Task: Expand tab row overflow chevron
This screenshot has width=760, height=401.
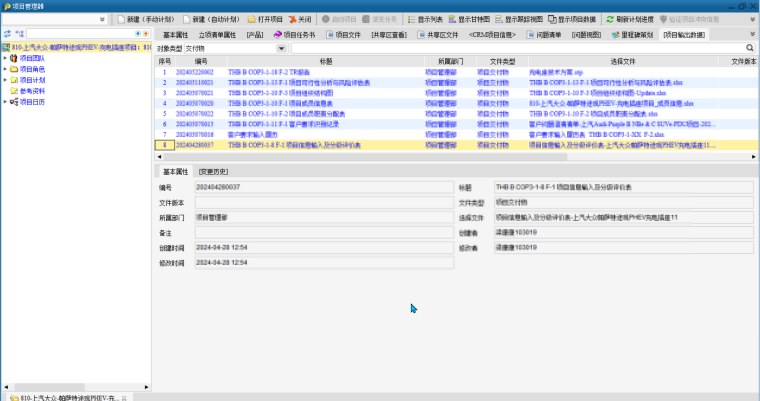Action: 753,34
